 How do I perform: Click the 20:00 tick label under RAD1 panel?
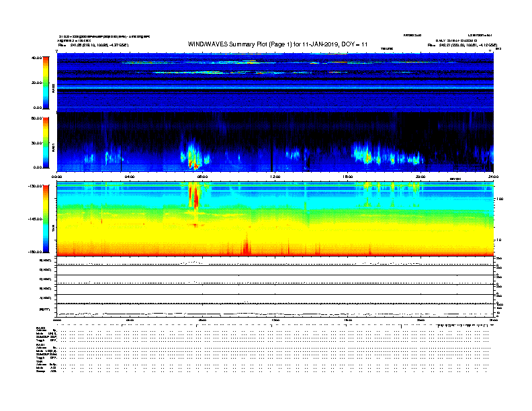coord(420,177)
